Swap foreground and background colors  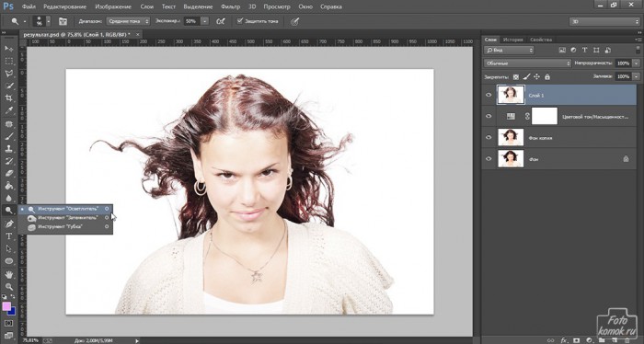coord(13,296)
